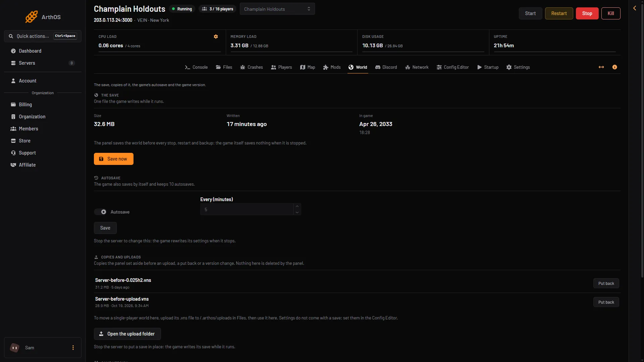The image size is (644, 362).
Task: Click the Restart server button
Action: click(559, 13)
